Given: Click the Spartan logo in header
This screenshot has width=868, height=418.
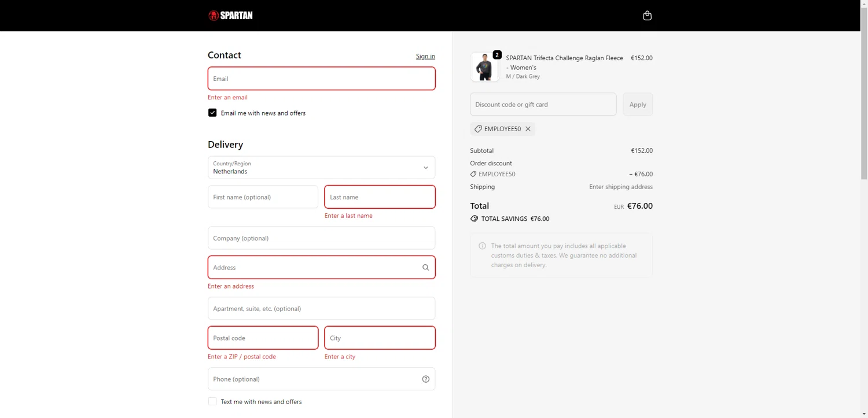Looking at the screenshot, I should pos(230,16).
